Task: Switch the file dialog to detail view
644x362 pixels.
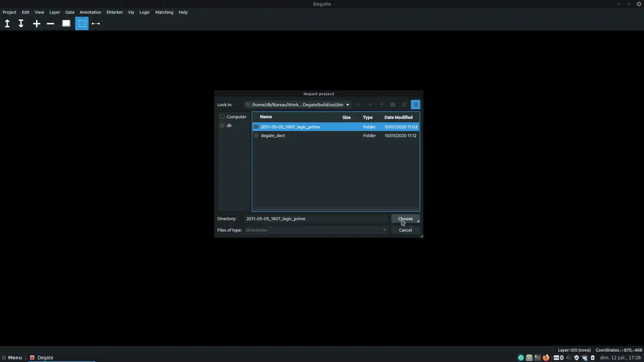Action: (415, 105)
